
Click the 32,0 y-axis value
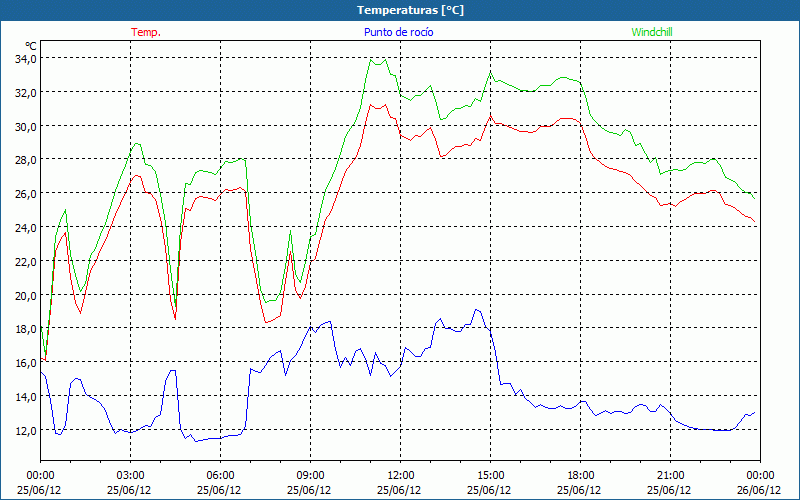26,92
